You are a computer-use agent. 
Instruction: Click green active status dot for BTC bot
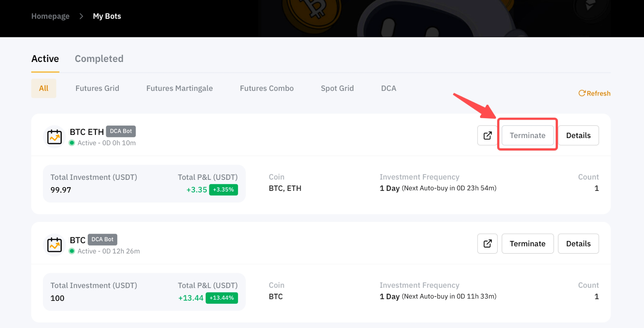tap(72, 251)
